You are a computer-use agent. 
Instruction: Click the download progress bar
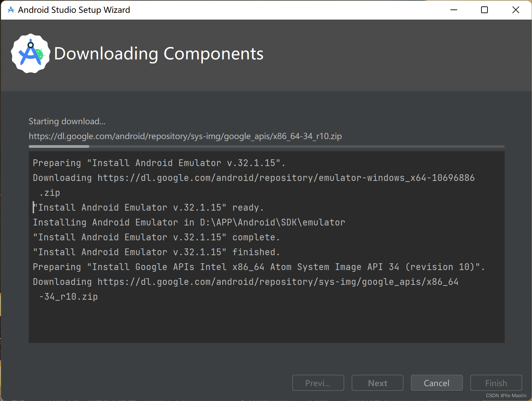[x=266, y=146]
